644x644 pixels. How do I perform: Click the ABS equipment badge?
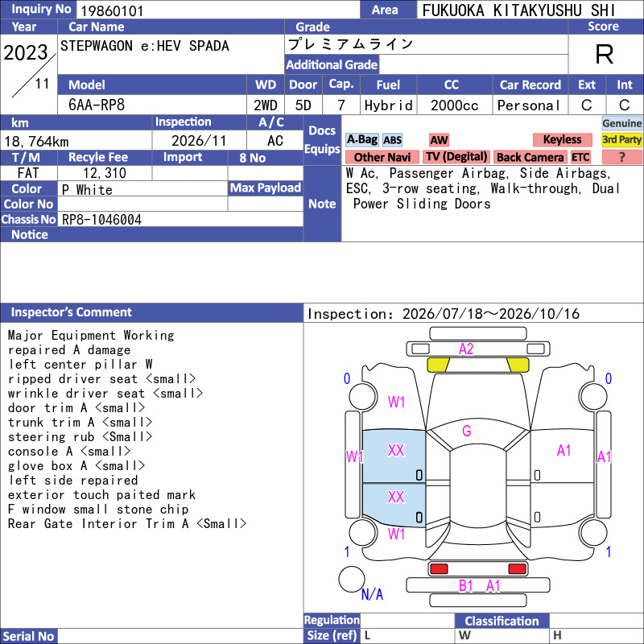click(x=392, y=140)
